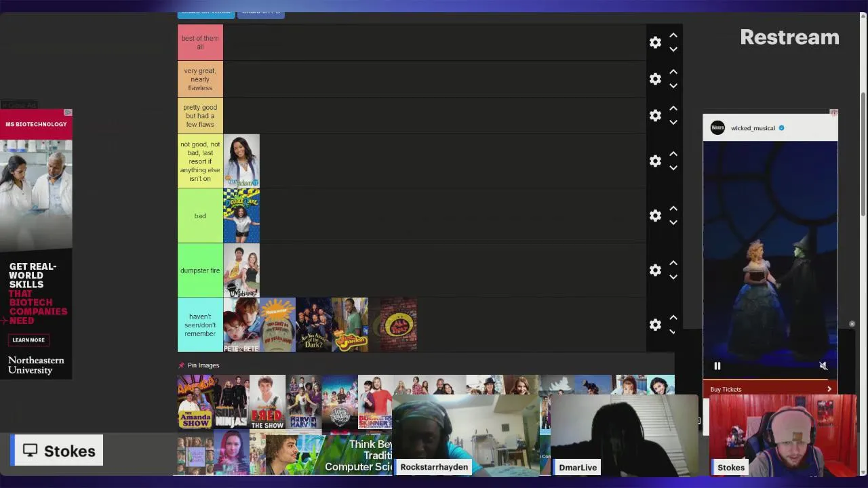Click the Northeastern University logo in ad
The width and height of the screenshot is (868, 488).
36,365
